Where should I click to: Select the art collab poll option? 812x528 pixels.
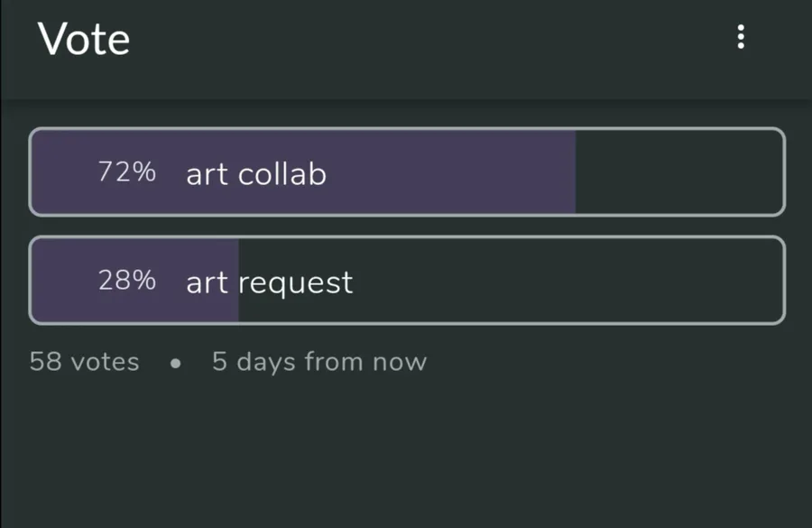tap(407, 172)
